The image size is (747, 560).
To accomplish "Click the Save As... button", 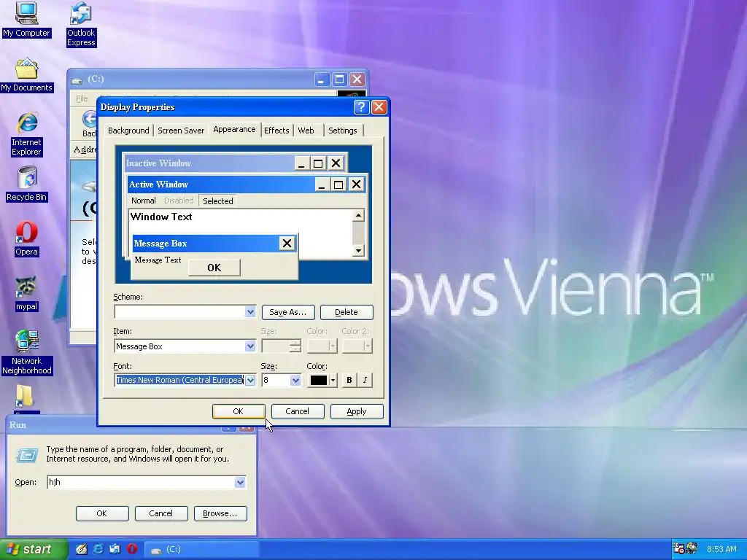I will coord(288,312).
